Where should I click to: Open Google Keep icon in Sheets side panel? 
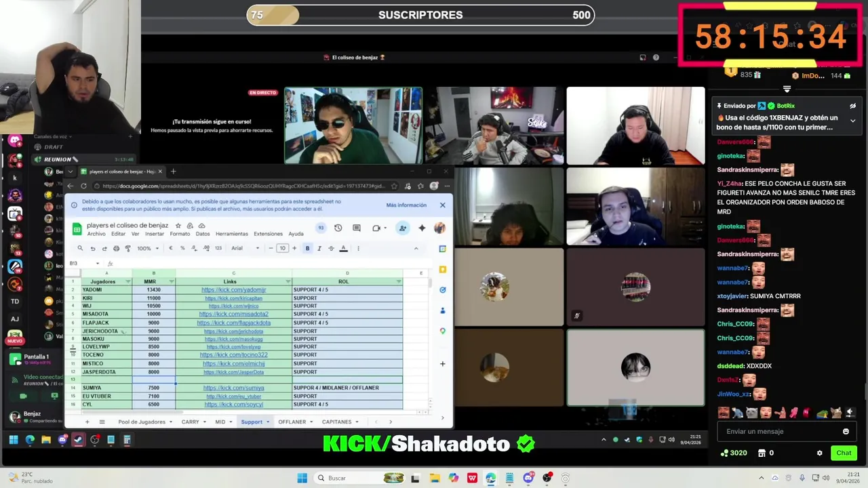point(442,269)
